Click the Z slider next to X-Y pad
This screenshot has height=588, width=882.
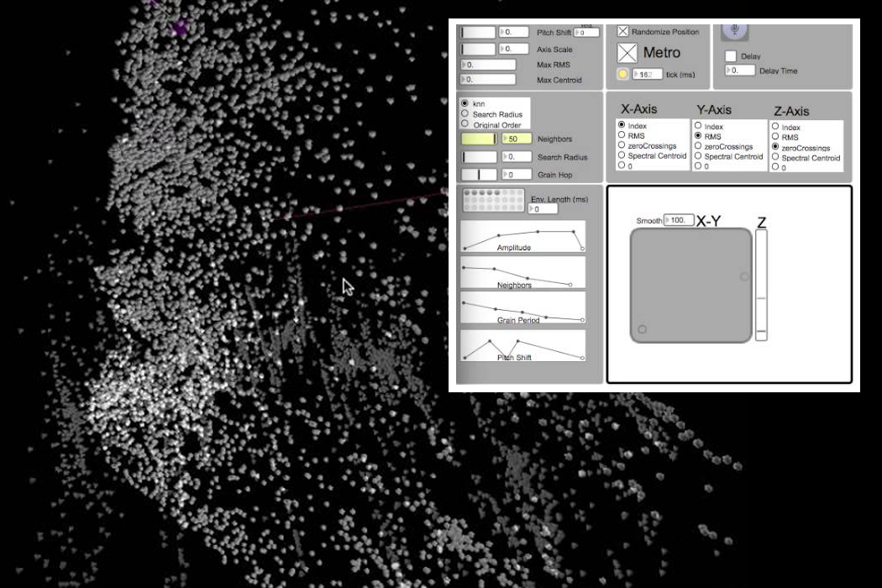[762, 286]
